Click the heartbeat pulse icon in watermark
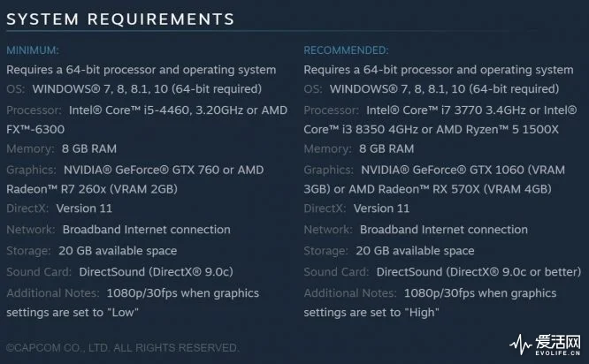 point(521,345)
